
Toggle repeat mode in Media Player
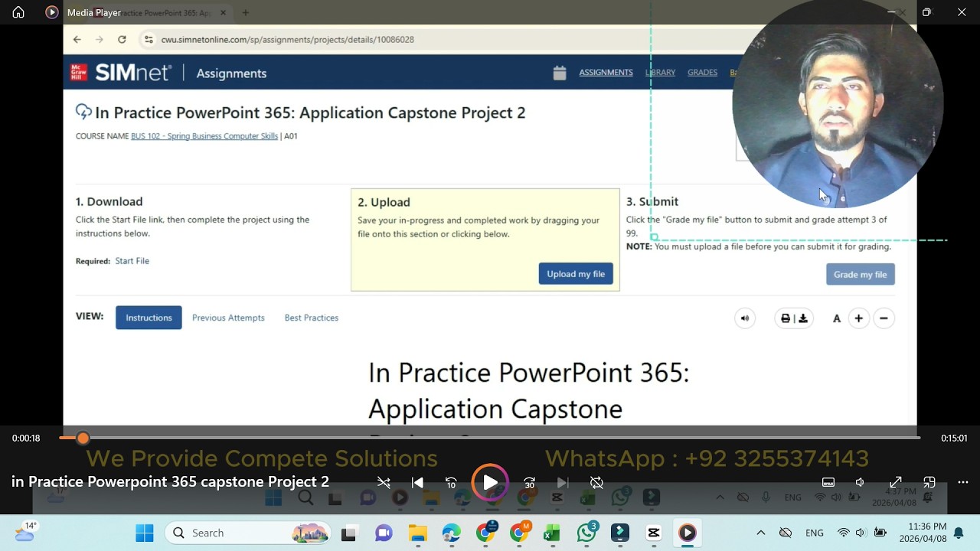click(596, 483)
